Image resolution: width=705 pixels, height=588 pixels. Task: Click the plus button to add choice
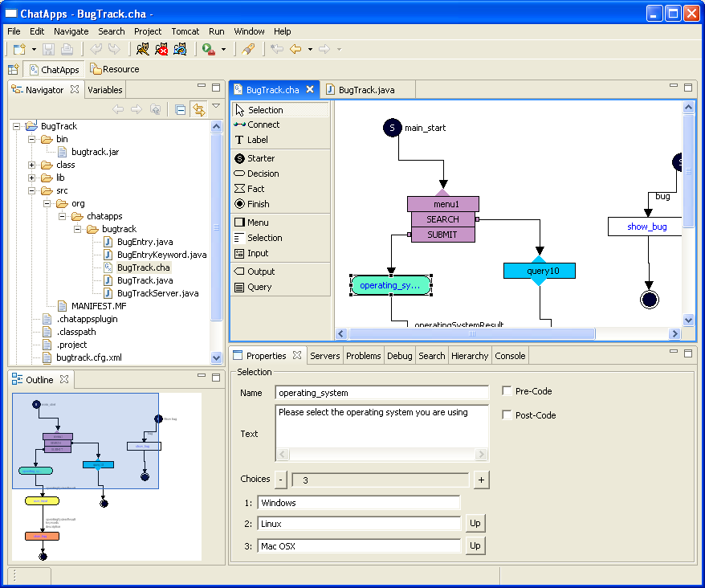tap(481, 480)
